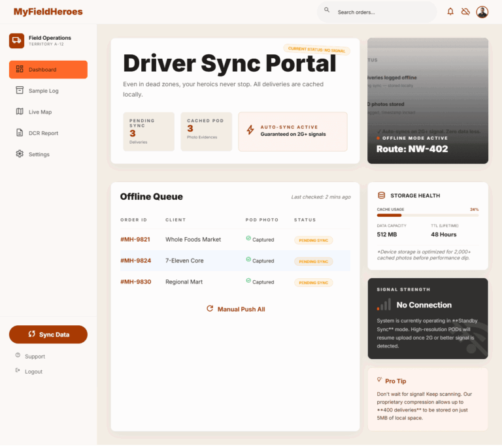Click Pending Sync badge for #MH-9821
502x448 pixels.
[x=314, y=240]
